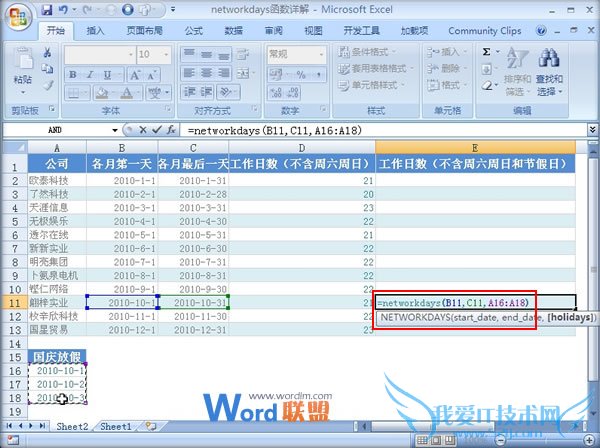Image resolution: width=600 pixels, height=448 pixels.
Task: Expand 条件格式 conditional formatting menu
Action: (367, 52)
